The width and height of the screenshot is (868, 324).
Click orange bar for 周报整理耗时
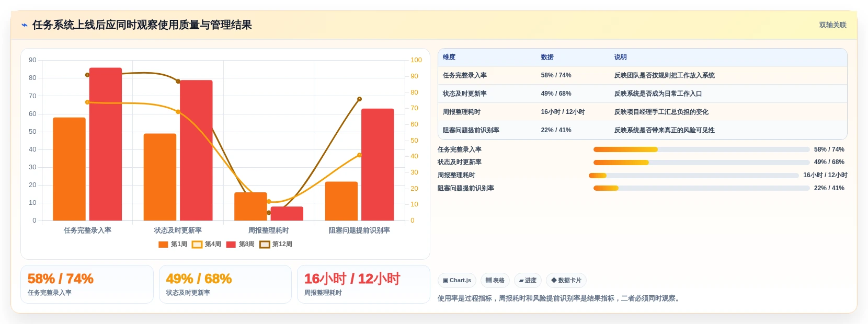tap(250, 206)
